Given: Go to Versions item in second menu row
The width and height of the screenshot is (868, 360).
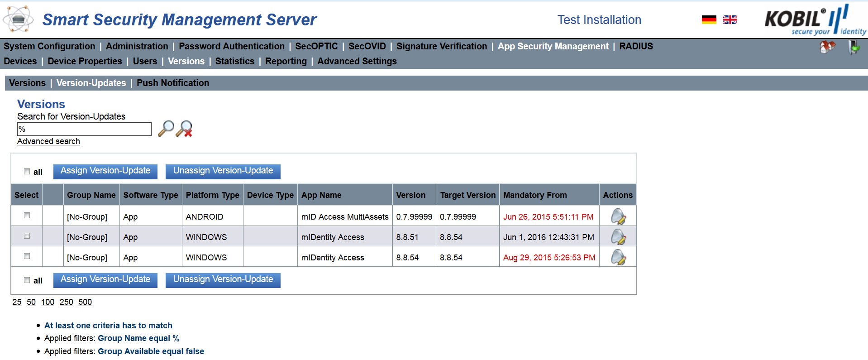Looking at the screenshot, I should [186, 61].
